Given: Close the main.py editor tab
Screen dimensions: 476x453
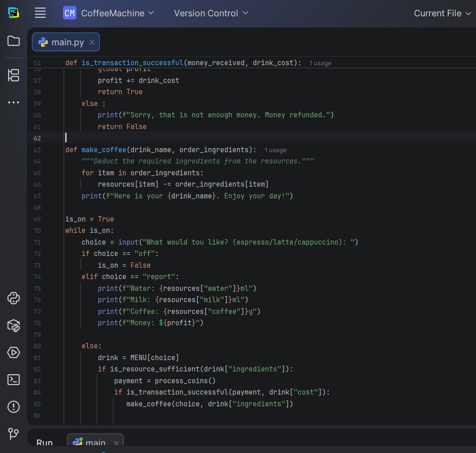Looking at the screenshot, I should (91, 42).
